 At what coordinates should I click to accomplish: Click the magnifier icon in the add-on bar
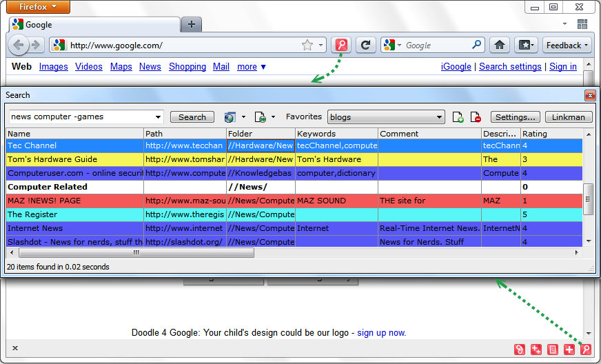tap(586, 350)
